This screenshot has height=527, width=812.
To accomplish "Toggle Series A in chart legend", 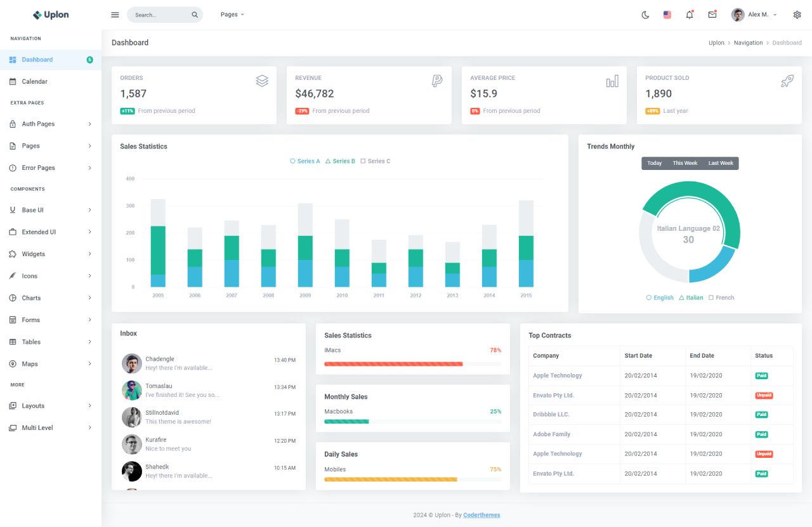I will (x=305, y=161).
